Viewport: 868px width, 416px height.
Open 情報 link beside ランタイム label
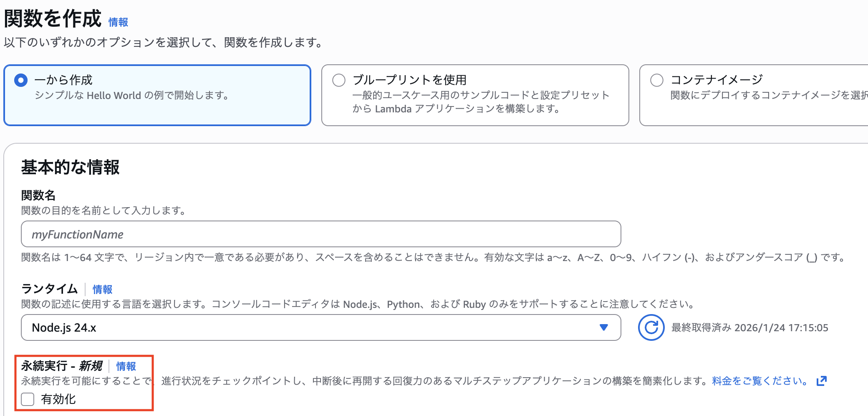102,289
